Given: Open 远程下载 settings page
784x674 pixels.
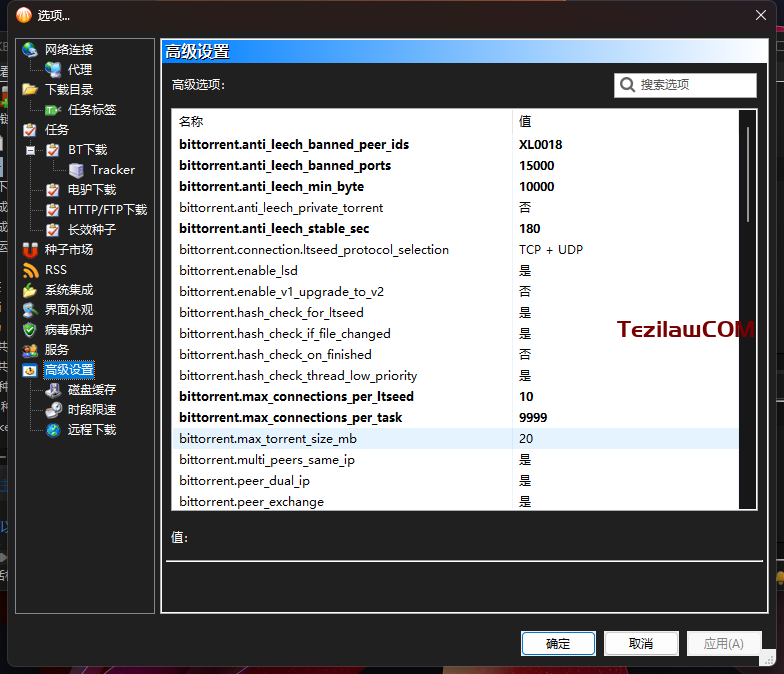Looking at the screenshot, I should point(92,430).
